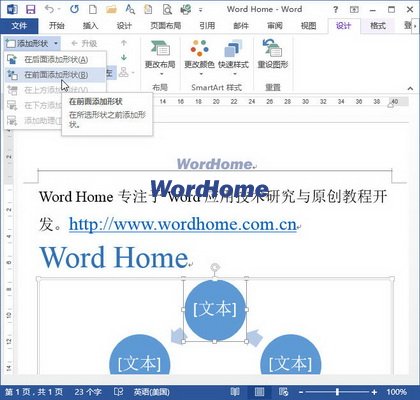Open the 更改颜色 Change Colors palette
Screen dimensions: 420x400
pos(199,58)
